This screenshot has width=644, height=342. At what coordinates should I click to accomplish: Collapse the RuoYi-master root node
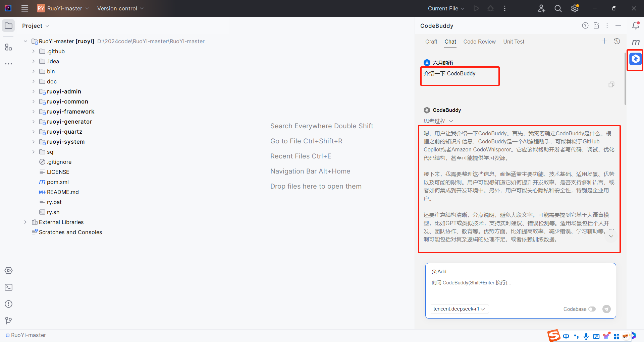25,41
